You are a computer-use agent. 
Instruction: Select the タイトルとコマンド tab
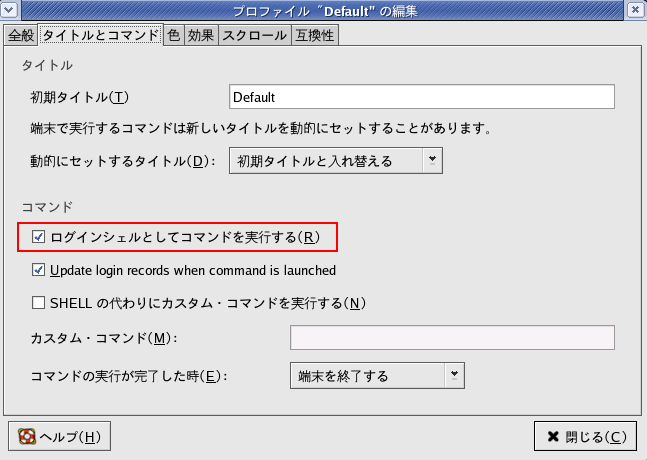pyautogui.click(x=101, y=35)
